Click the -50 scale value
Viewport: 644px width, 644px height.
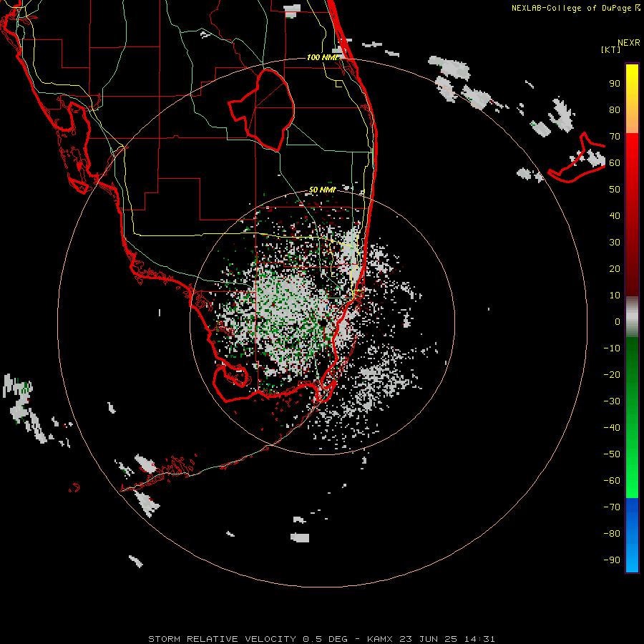tap(612, 454)
